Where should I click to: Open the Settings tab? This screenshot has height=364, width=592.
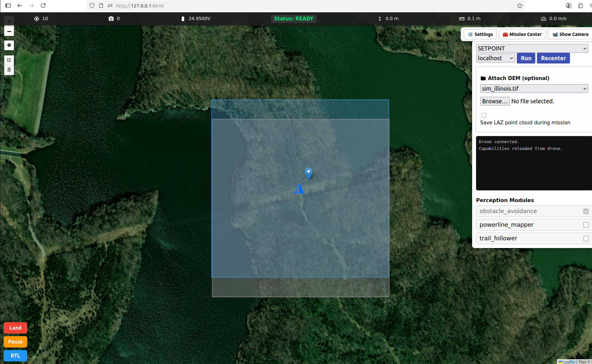click(x=480, y=34)
